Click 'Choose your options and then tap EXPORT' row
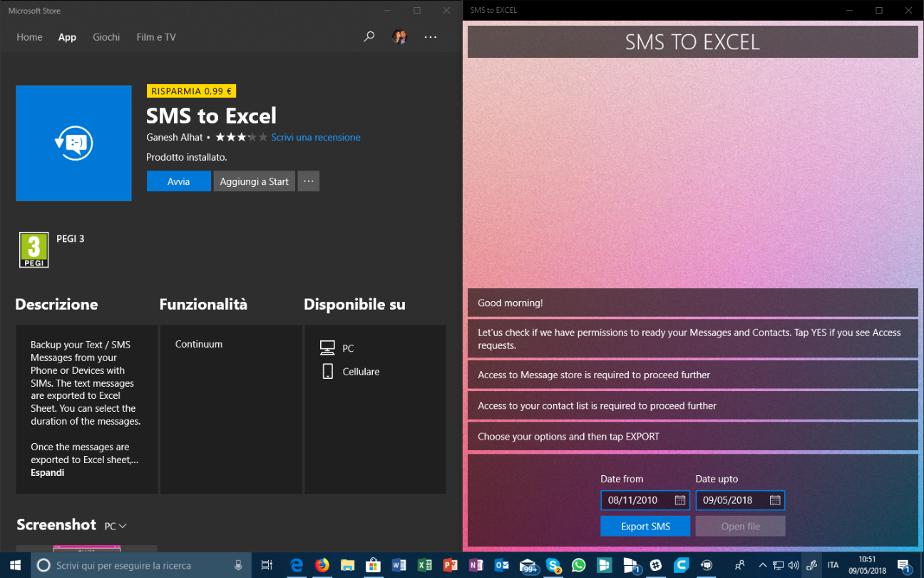Viewport: 924px width, 578px height. 692,436
